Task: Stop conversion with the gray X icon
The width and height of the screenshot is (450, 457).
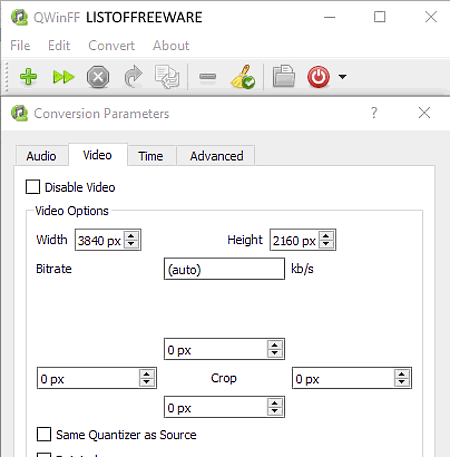Action: [x=98, y=77]
